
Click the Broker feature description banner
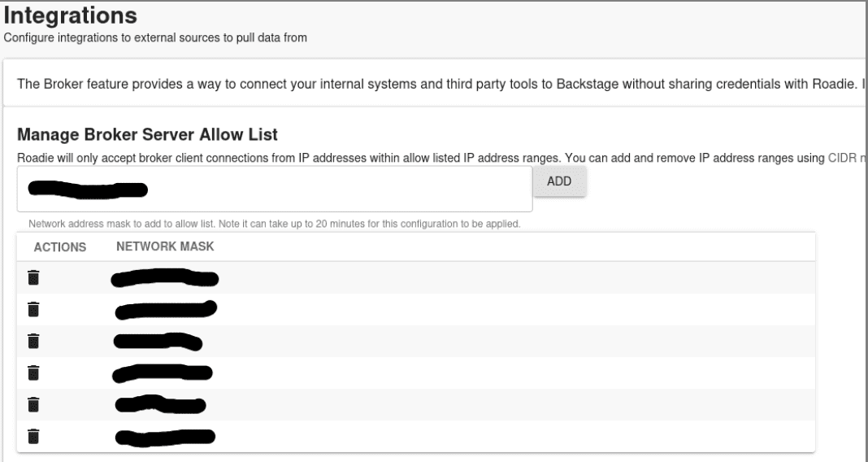(435, 84)
